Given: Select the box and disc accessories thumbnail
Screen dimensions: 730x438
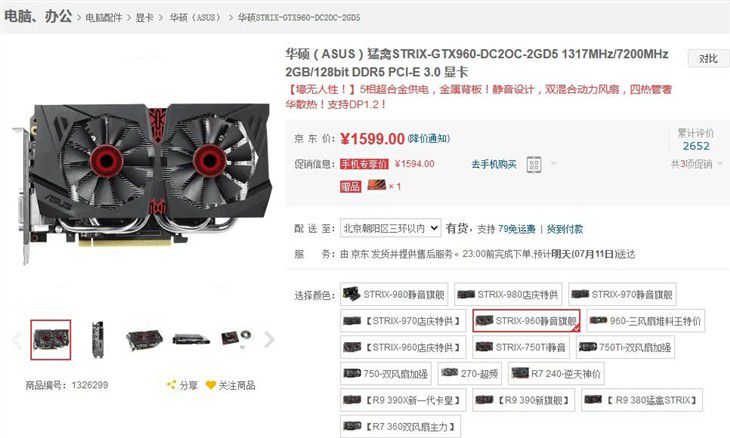Looking at the screenshot, I should click(x=236, y=338).
